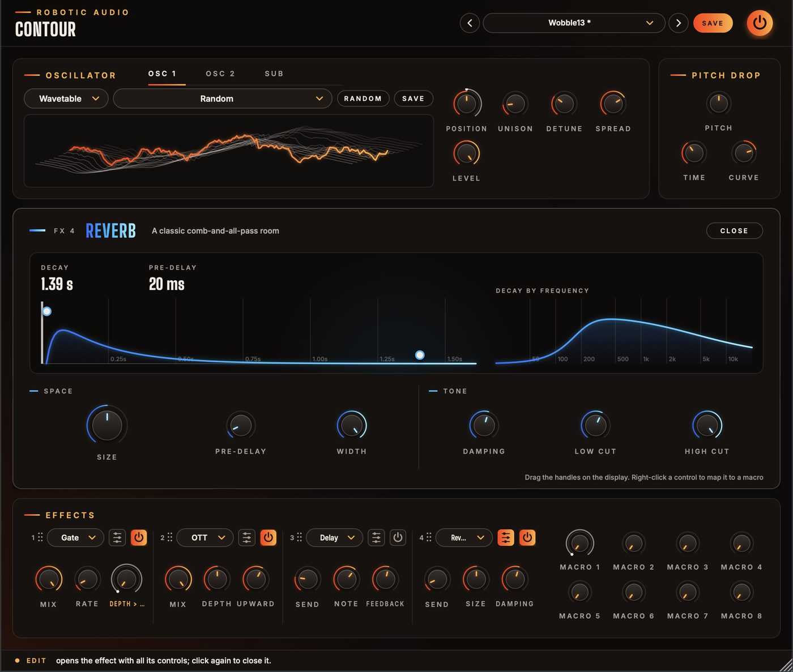Screen dimensions: 793x672
Task: Open the Random wavetable selection dropdown
Action: (x=223, y=99)
